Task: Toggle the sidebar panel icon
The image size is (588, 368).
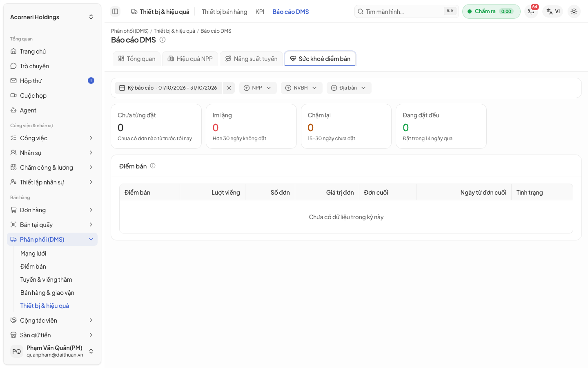Action: click(115, 11)
